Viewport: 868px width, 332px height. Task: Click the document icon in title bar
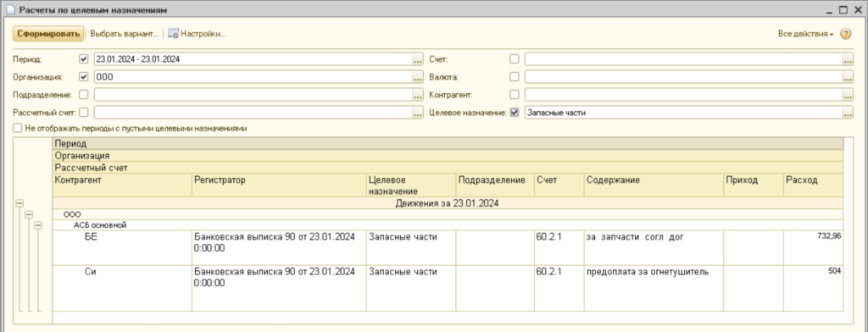pos(10,10)
